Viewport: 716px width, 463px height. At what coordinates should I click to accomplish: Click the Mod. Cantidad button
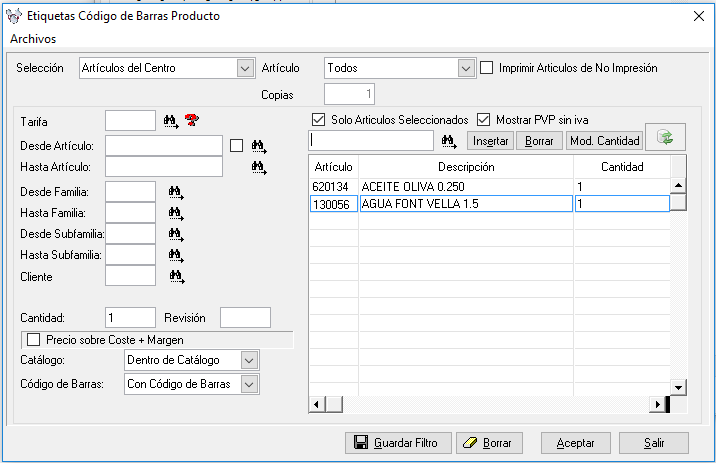click(x=605, y=141)
